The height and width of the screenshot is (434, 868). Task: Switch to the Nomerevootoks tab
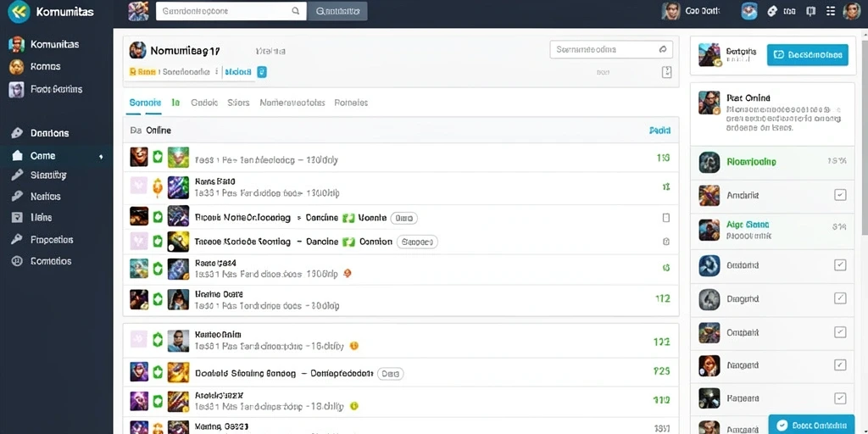pyautogui.click(x=292, y=103)
